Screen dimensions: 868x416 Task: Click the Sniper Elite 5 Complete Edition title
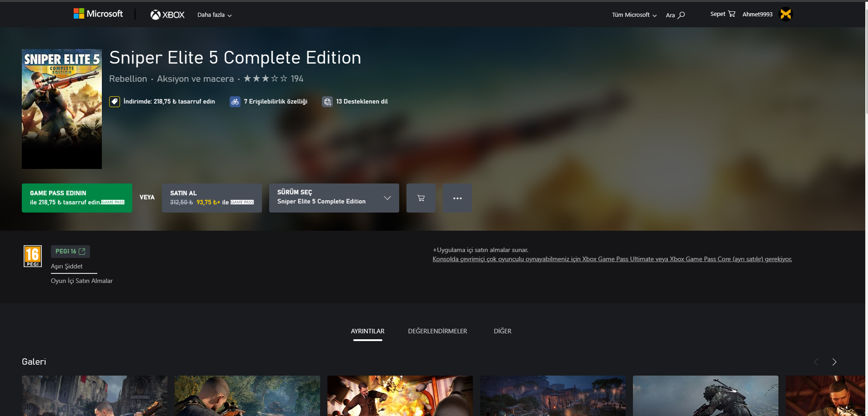click(235, 58)
